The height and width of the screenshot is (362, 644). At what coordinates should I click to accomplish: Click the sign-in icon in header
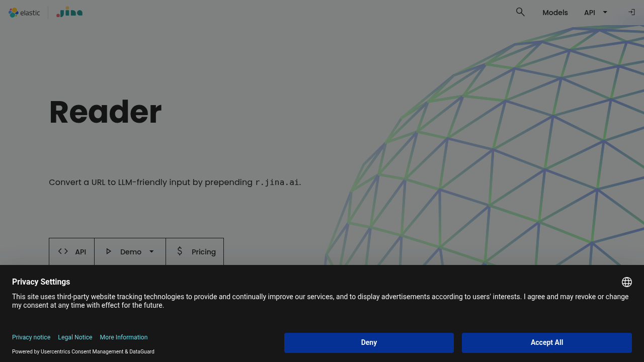[631, 12]
